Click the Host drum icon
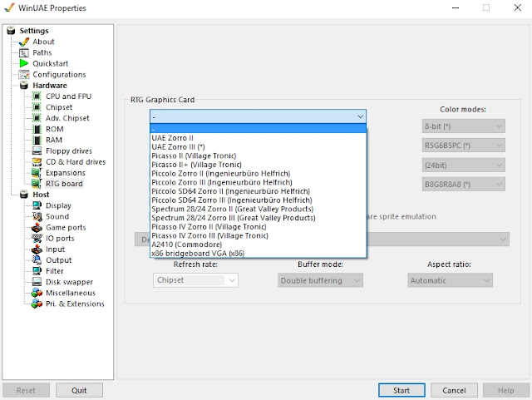The width and height of the screenshot is (532, 400). coord(24,195)
